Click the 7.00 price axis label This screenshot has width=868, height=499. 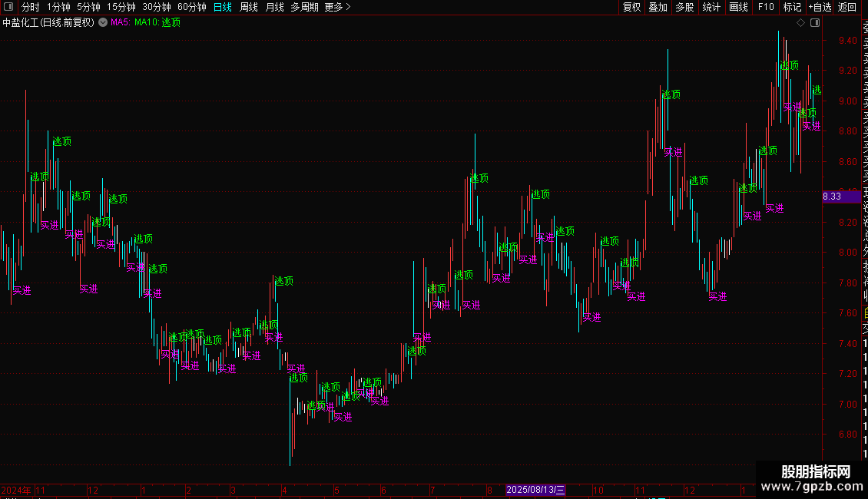click(847, 405)
